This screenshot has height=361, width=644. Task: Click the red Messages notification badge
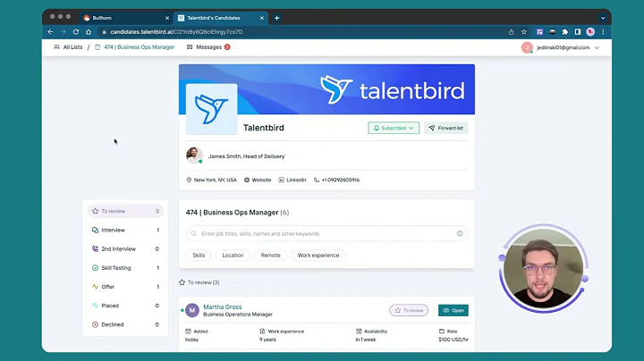pos(227,47)
